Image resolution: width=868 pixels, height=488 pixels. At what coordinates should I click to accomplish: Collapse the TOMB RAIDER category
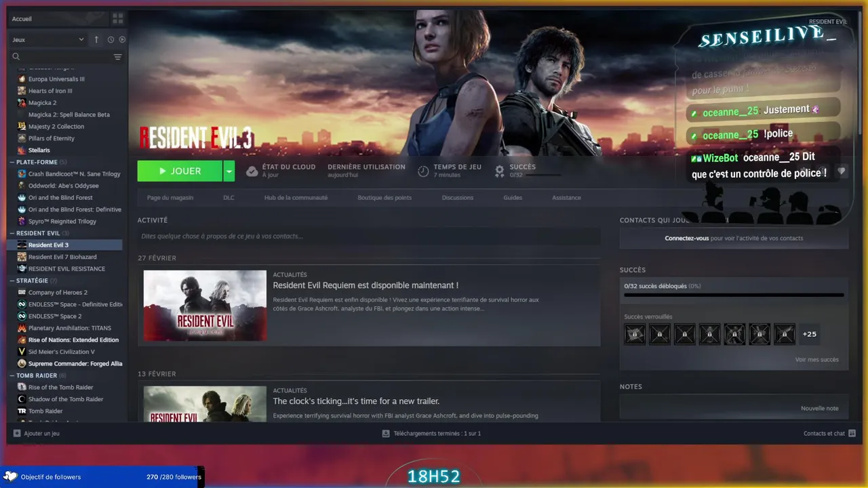[12, 375]
